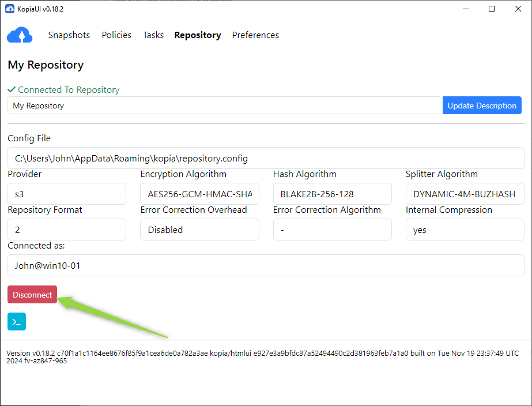The height and width of the screenshot is (406, 532).
Task: Disconnect from the repository
Action: pyautogui.click(x=32, y=295)
